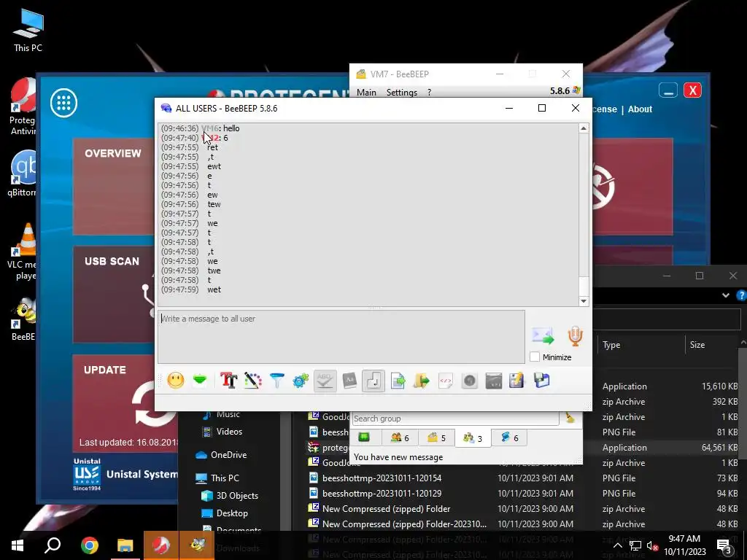Viewport: 747px width, 560px height.
Task: Open the ? help menu in BeeBEEP
Action: 429,93
